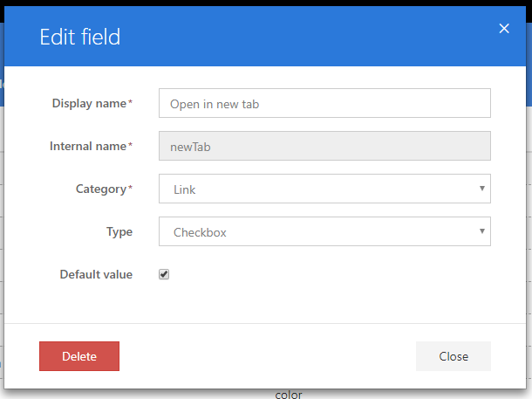Click the Type field label
Image resolution: width=532 pixels, height=399 pixels.
(119, 231)
